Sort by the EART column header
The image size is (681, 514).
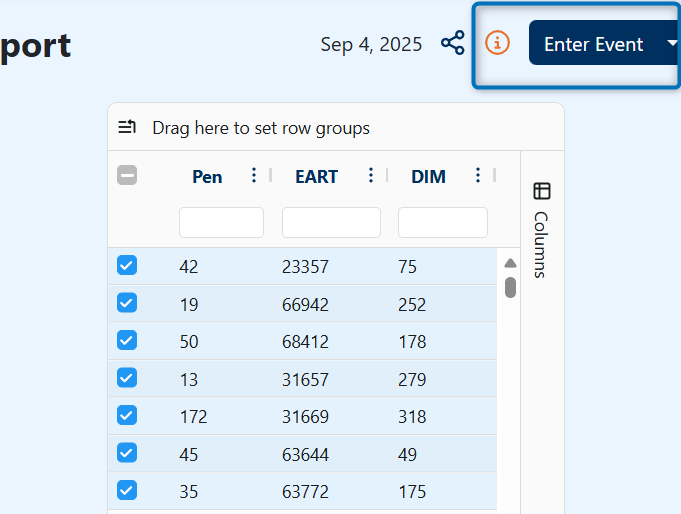[317, 177]
